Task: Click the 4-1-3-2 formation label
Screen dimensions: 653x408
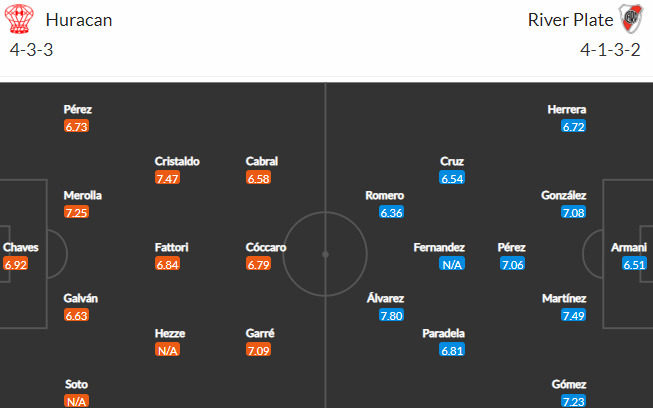Action: 610,50
